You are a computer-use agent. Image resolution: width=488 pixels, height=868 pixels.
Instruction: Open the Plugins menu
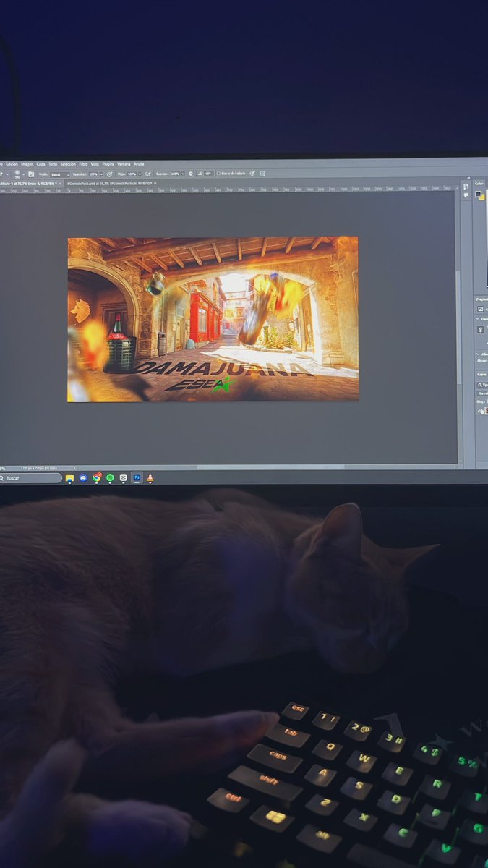108,164
